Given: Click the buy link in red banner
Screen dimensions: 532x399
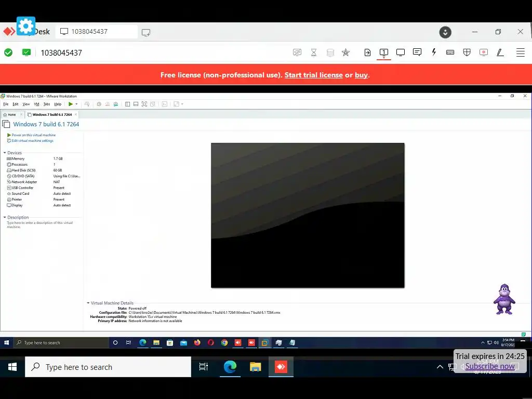Looking at the screenshot, I should [361, 75].
